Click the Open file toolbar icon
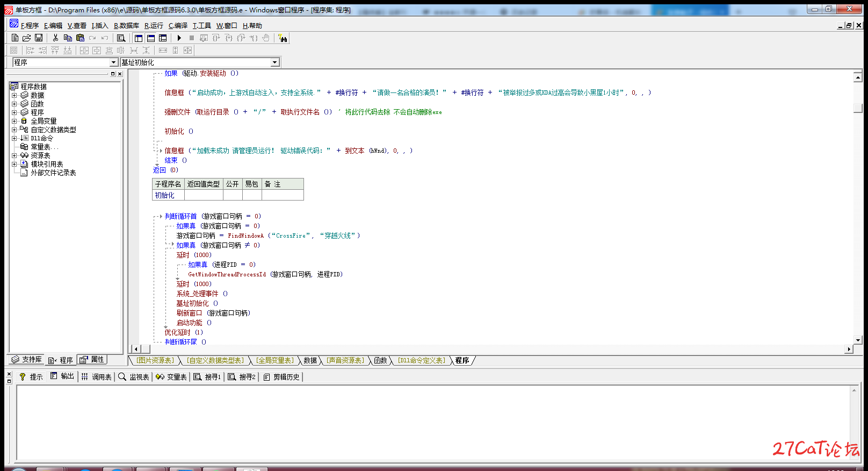 (27, 38)
